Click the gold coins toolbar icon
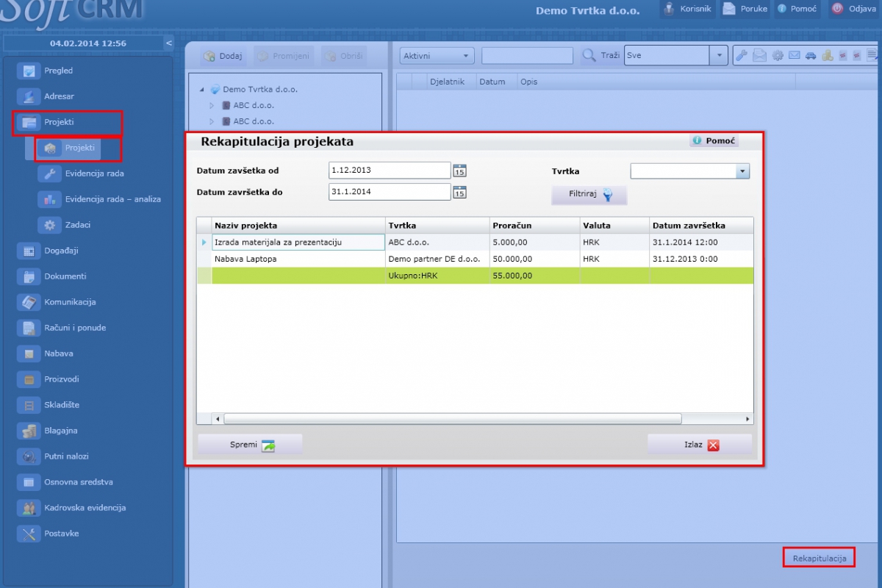 [827, 55]
